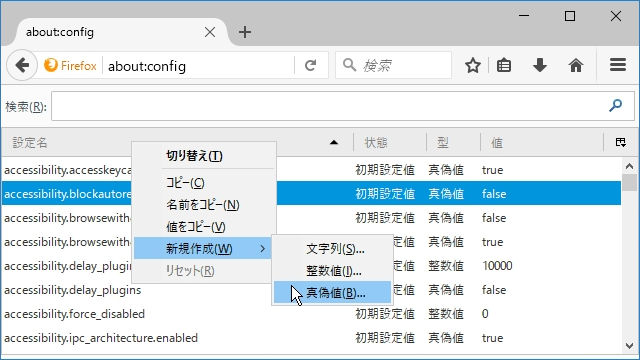
Task: Open the bookmarks list icon
Action: tap(504, 65)
